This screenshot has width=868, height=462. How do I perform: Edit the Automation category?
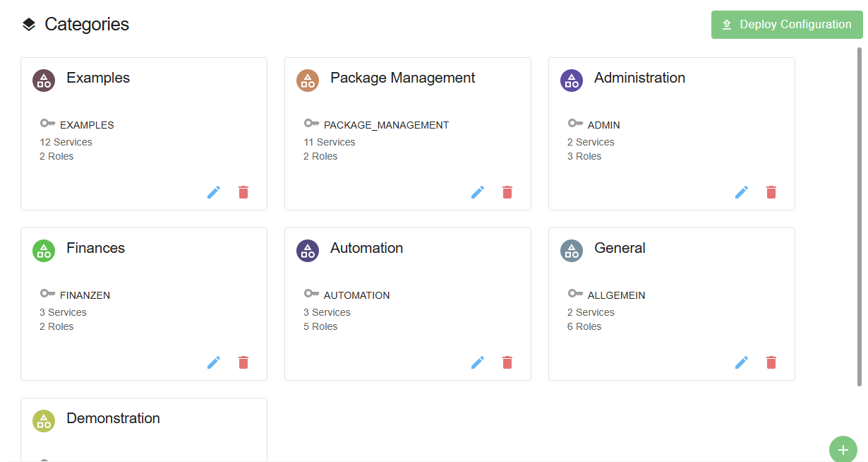[x=478, y=362]
